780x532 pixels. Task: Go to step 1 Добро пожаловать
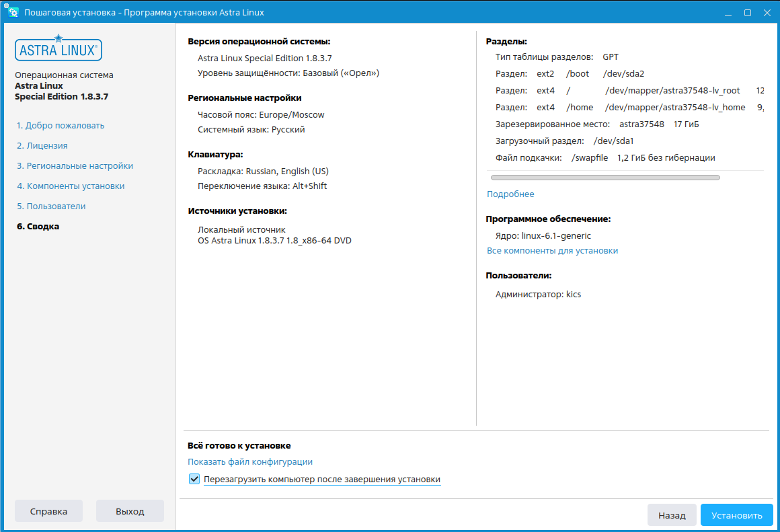coord(61,125)
